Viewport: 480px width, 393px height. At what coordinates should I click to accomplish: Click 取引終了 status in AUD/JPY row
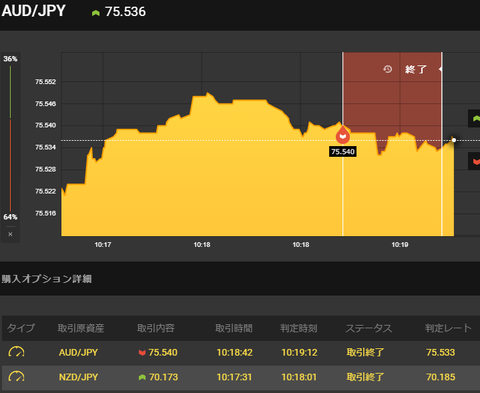coord(365,352)
